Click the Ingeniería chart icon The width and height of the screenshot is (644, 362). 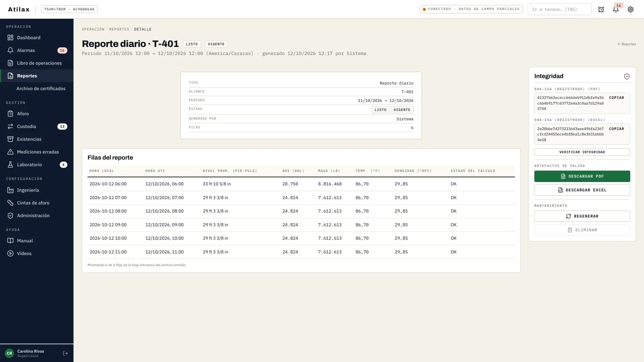click(10, 190)
